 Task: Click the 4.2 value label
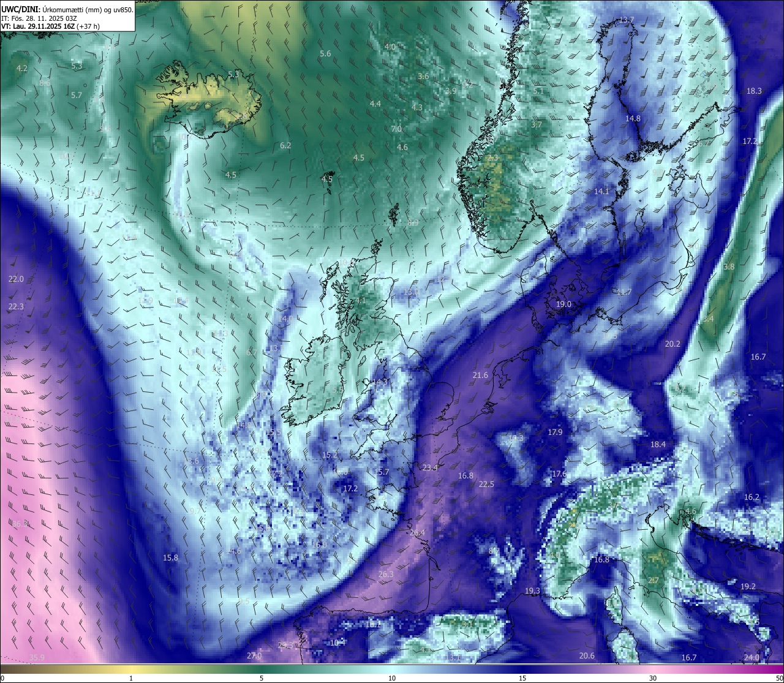(22, 69)
